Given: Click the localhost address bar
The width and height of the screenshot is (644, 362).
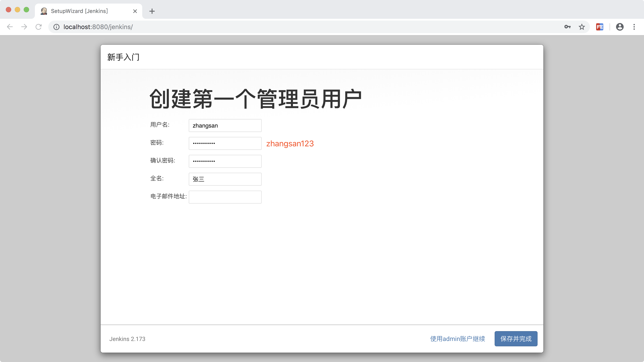Looking at the screenshot, I should 300,27.
